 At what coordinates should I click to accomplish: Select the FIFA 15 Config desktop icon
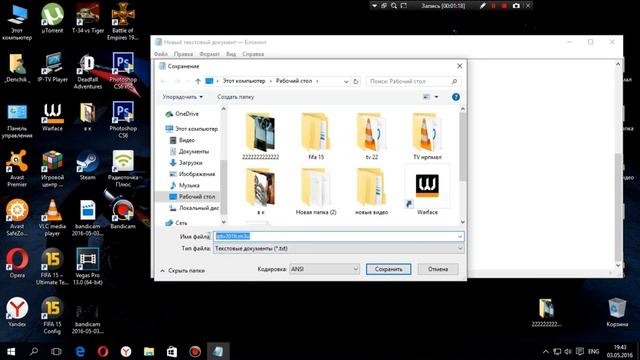(x=52, y=316)
